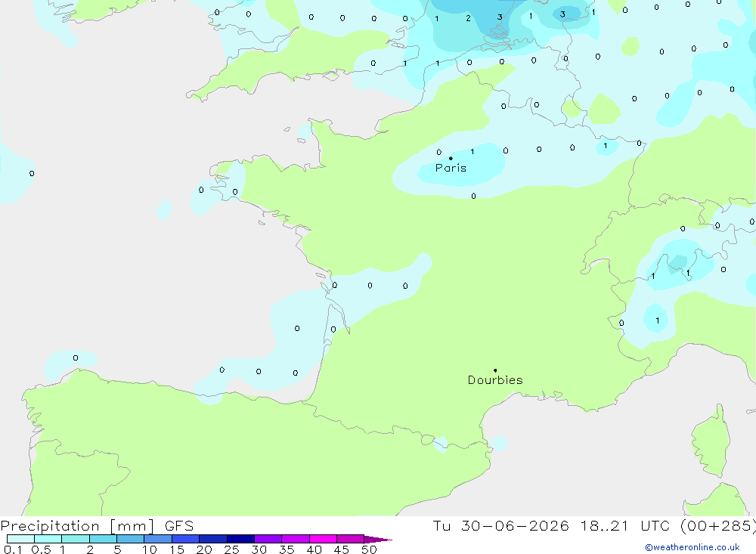Select the 5–10 mm legend swatch
756x554 pixels.
(x=131, y=539)
